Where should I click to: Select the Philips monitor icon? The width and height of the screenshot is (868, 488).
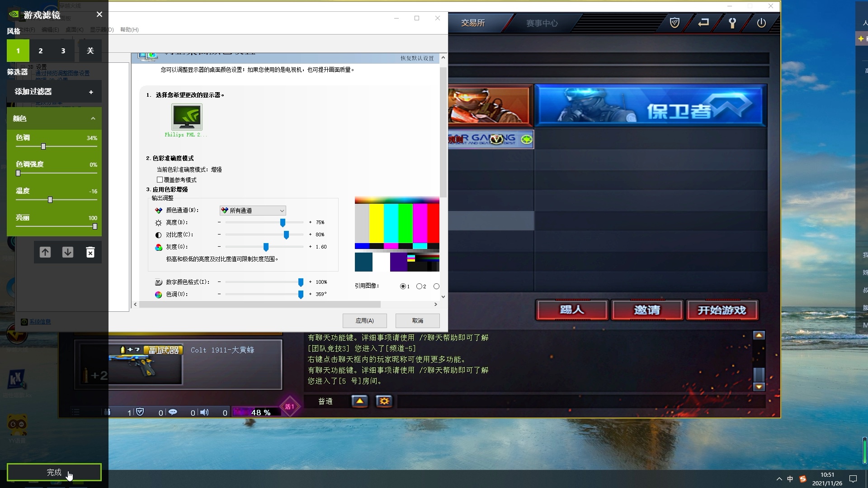pyautogui.click(x=187, y=117)
